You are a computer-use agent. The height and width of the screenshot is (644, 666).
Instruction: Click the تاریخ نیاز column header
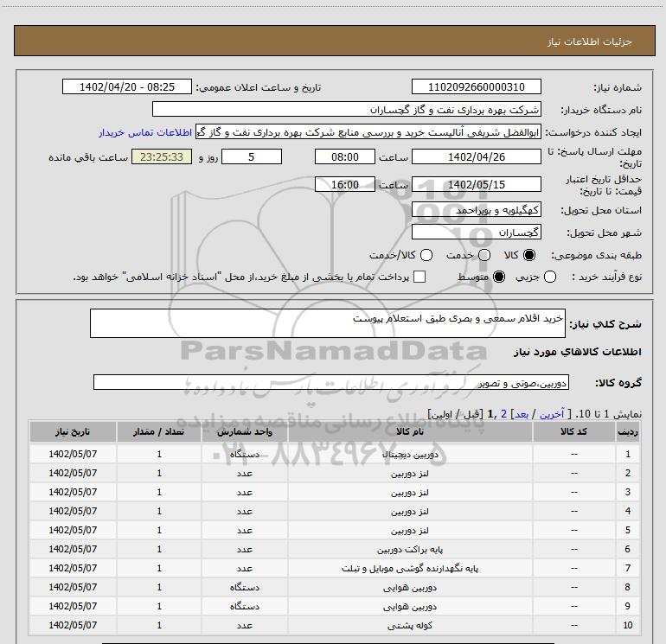(x=73, y=431)
